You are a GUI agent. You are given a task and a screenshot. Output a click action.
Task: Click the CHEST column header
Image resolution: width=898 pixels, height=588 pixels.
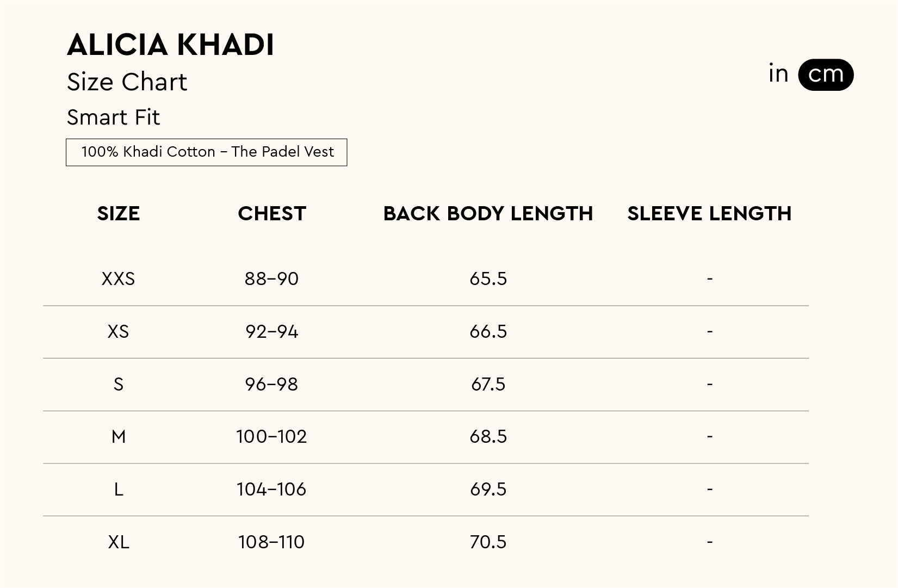pyautogui.click(x=272, y=214)
